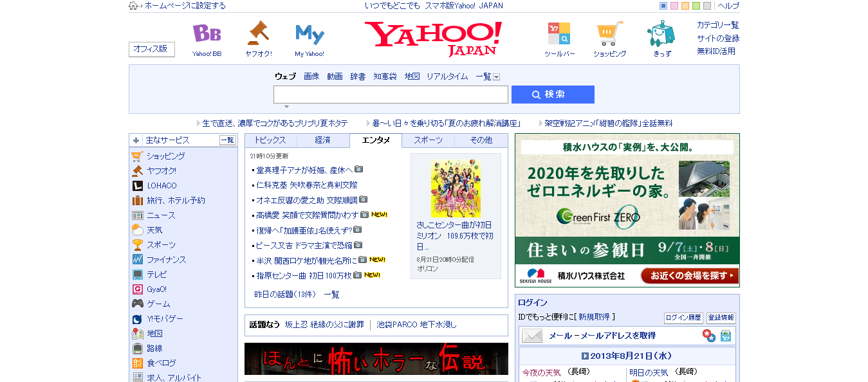The width and height of the screenshot is (868, 382).
Task: Click the ログイン履歴 button
Action: 683,318
